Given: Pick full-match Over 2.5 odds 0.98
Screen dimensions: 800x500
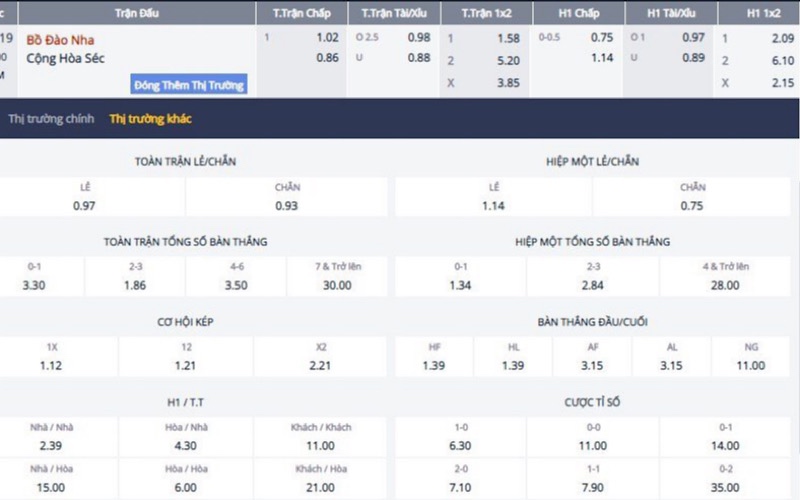Looking at the screenshot, I should click(419, 37).
